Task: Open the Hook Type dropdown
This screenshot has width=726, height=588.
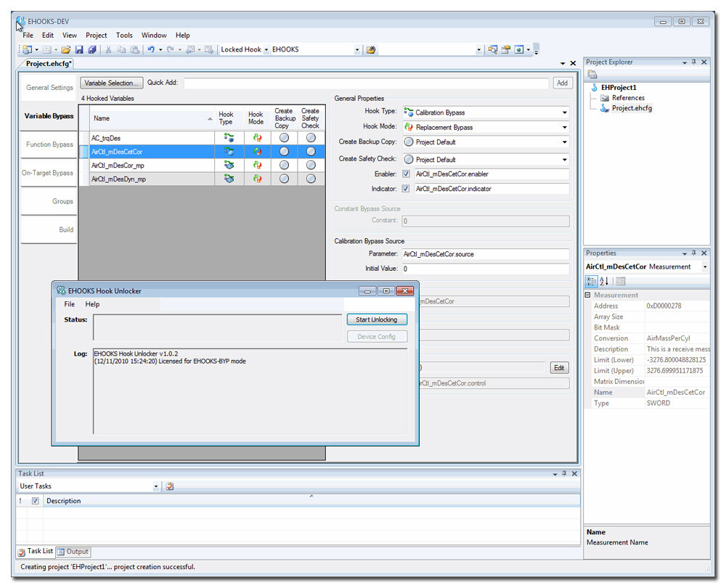Action: point(564,113)
